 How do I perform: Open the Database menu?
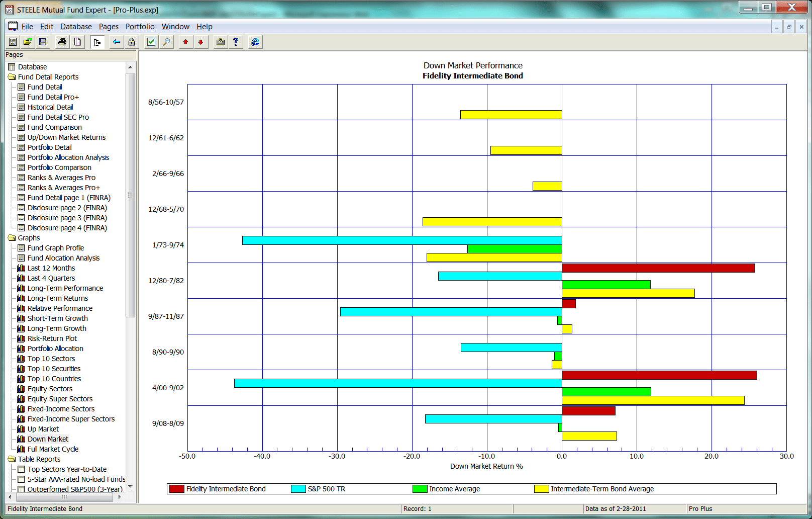(x=76, y=27)
